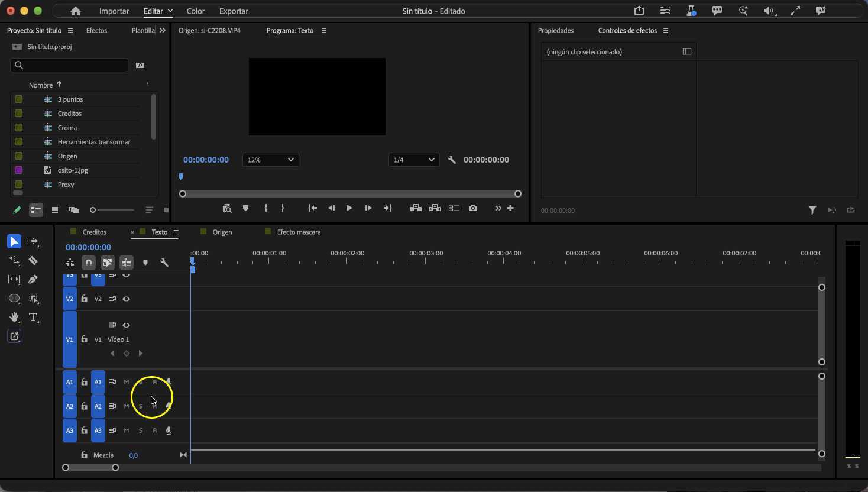Viewport: 868px width, 492px height.
Task: Toggle V2 track visibility eye
Action: [x=126, y=299]
